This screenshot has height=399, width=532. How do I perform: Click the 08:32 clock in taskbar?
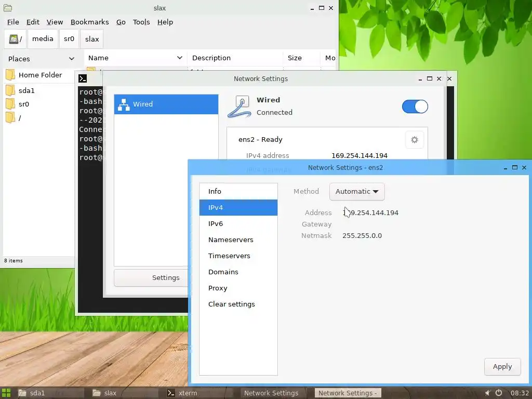pos(520,393)
